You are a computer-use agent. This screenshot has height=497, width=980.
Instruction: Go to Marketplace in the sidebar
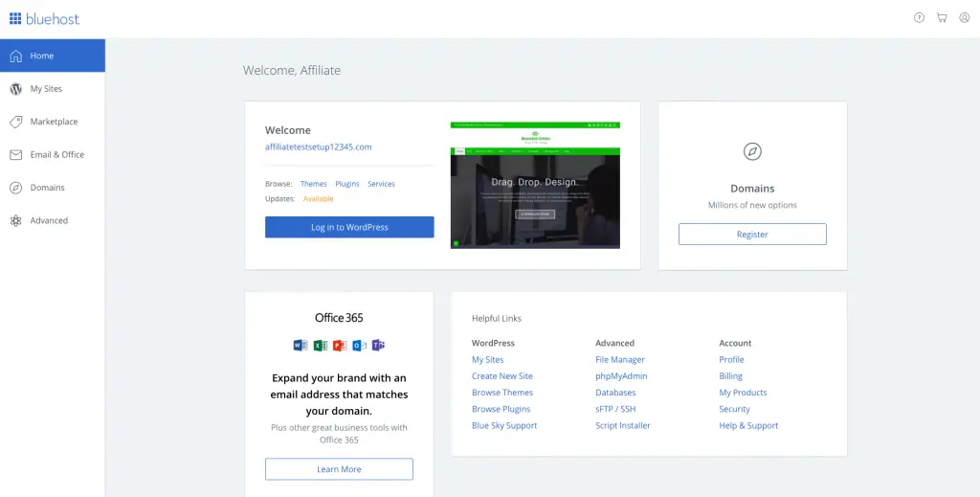pyautogui.click(x=53, y=122)
